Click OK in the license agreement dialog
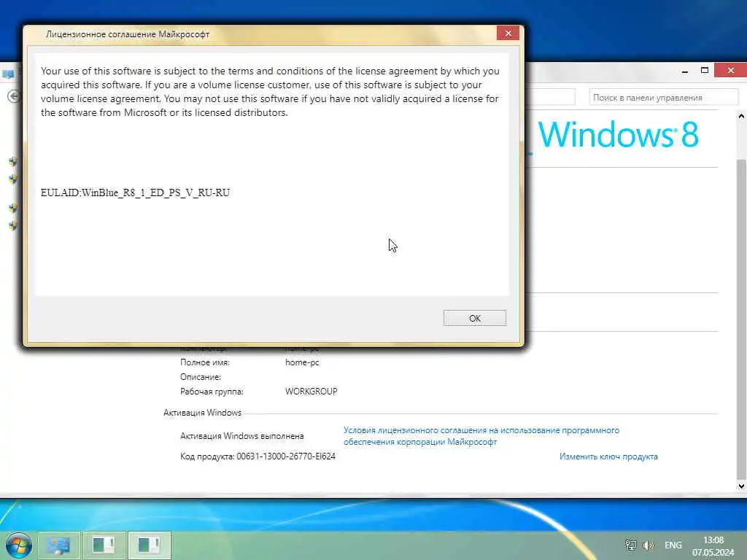 (474, 318)
